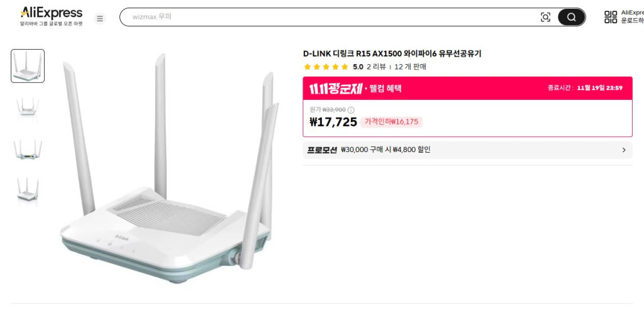Click the 12 개 판매 sold count
This screenshot has height=313, width=644.
(x=410, y=67)
